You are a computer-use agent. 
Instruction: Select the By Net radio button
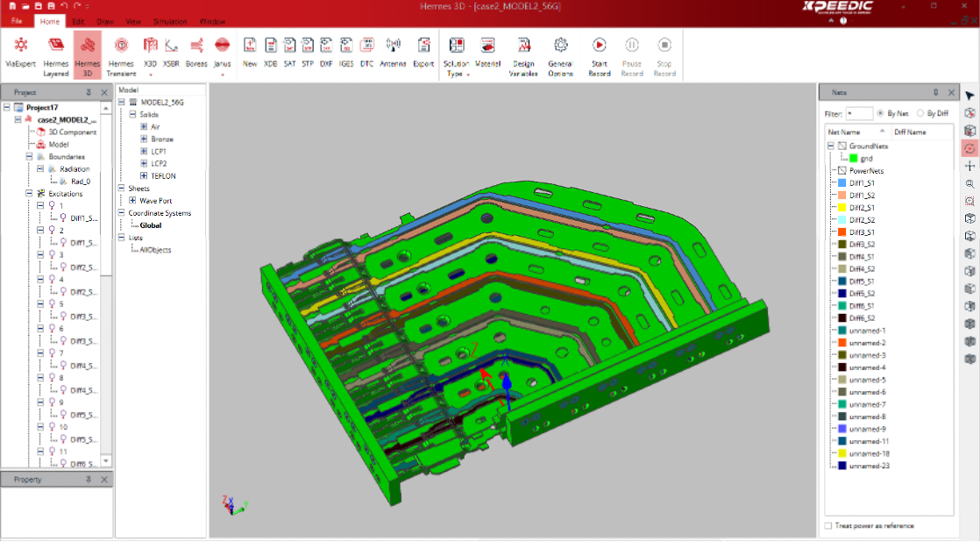[x=878, y=113]
